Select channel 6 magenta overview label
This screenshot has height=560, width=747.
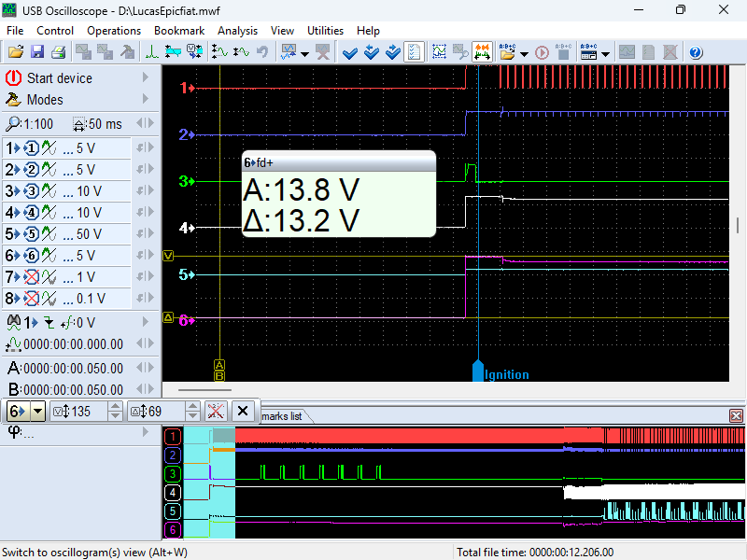click(x=173, y=529)
